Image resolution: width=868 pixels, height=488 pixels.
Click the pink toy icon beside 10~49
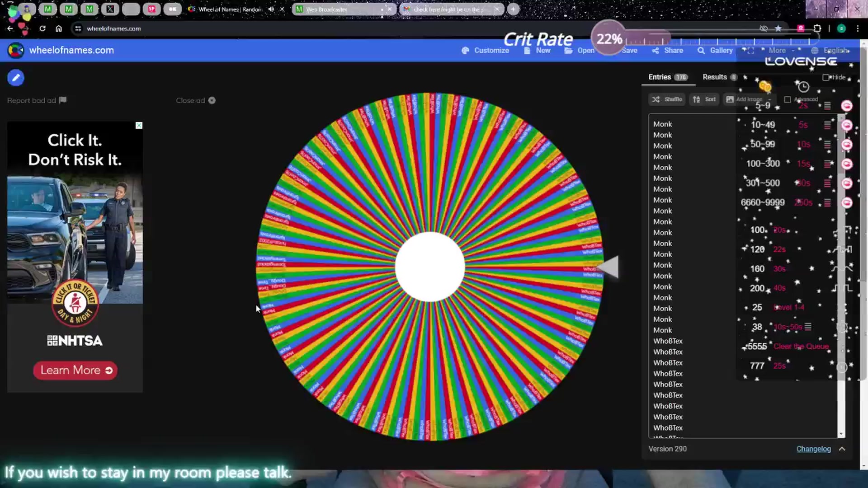coord(847,125)
